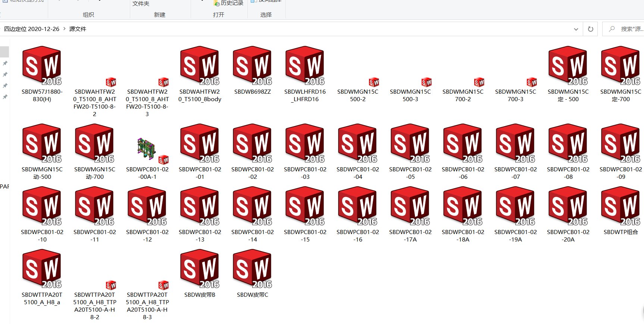Select SBDWPCB01-02-07 file icon
The height and width of the screenshot is (324, 644).
coord(515,143)
